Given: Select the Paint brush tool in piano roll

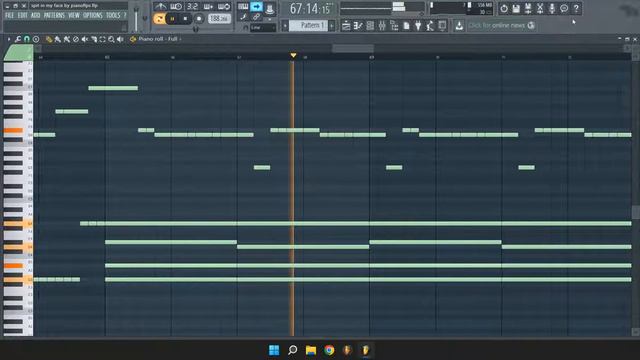Looking at the screenshot, I should (x=58, y=39).
